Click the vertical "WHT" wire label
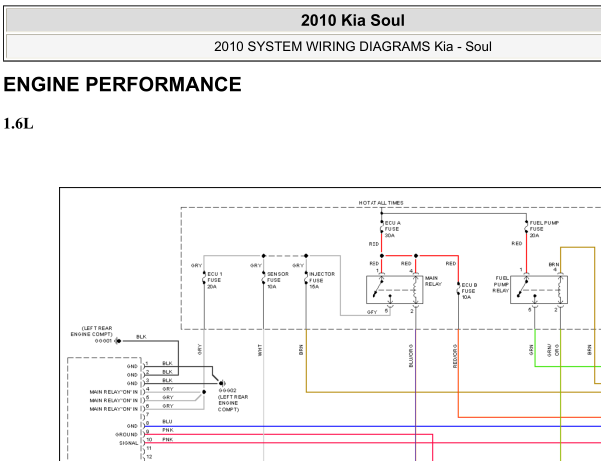This screenshot has height=461, width=601. point(259,350)
